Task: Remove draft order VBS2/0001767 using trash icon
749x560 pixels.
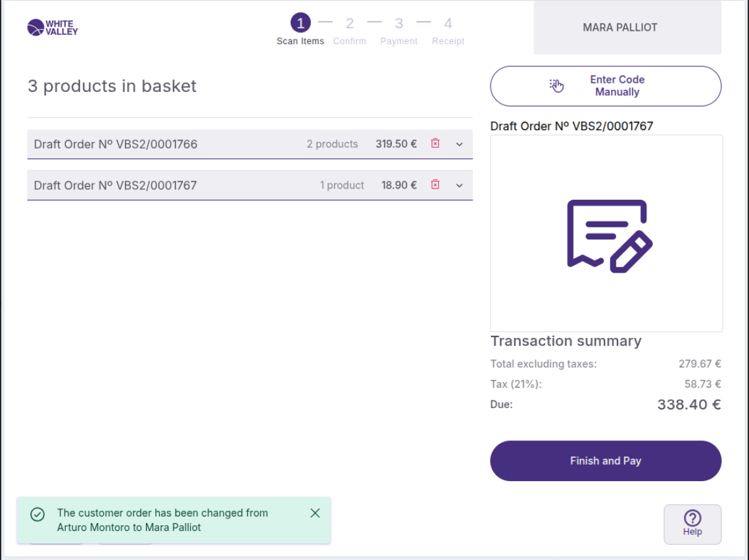Action: (435, 185)
